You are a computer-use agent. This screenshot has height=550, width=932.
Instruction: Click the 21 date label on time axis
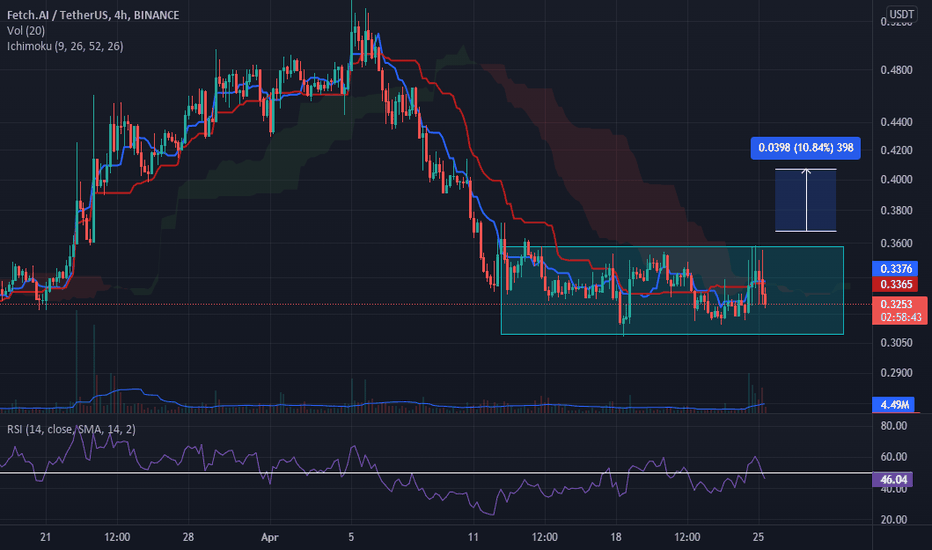(x=45, y=537)
